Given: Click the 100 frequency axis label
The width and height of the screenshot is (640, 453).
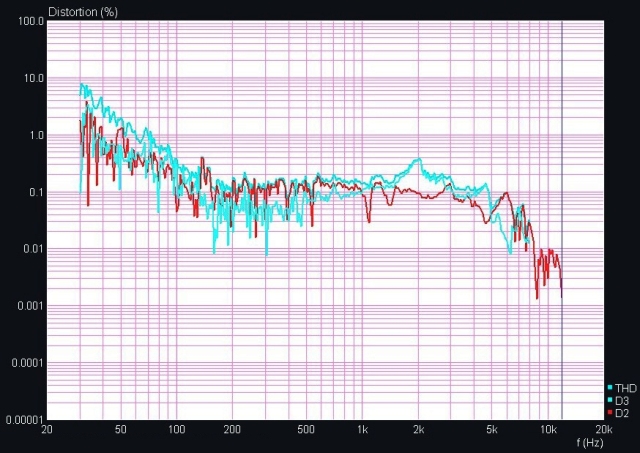Looking at the screenshot, I should pos(176,430).
